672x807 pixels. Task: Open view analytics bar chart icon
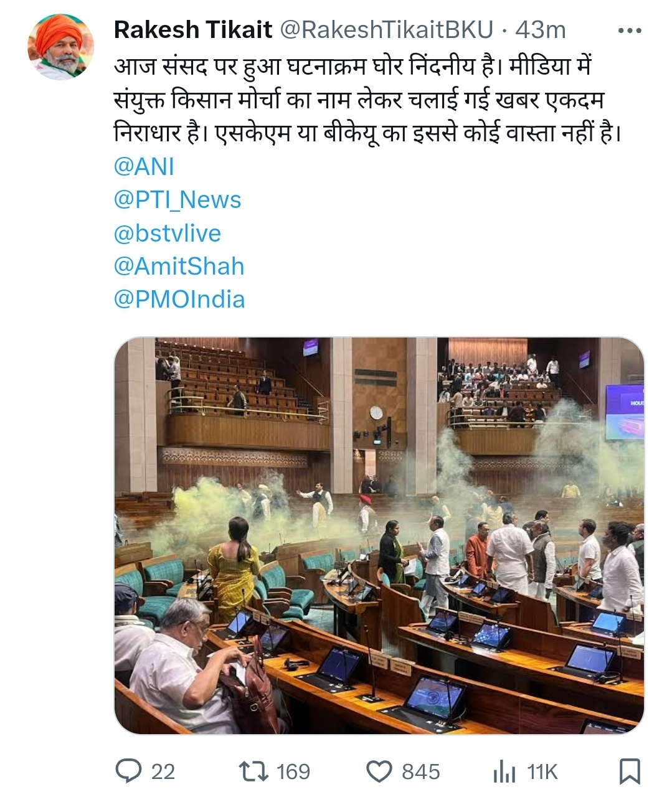(x=504, y=772)
